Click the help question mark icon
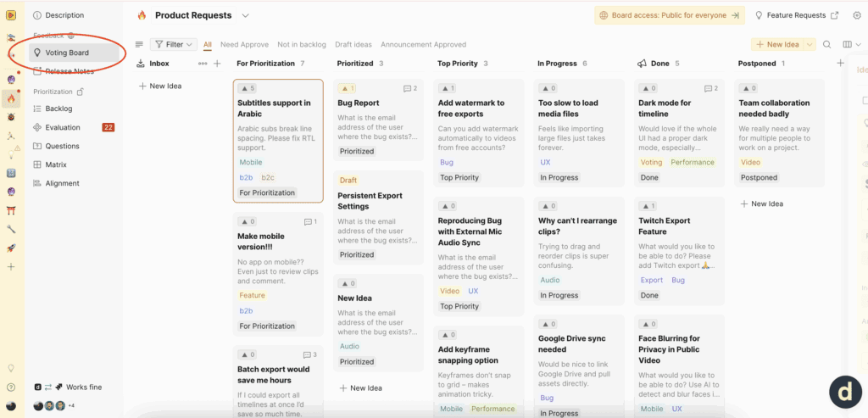The width and height of the screenshot is (868, 418). tap(11, 387)
